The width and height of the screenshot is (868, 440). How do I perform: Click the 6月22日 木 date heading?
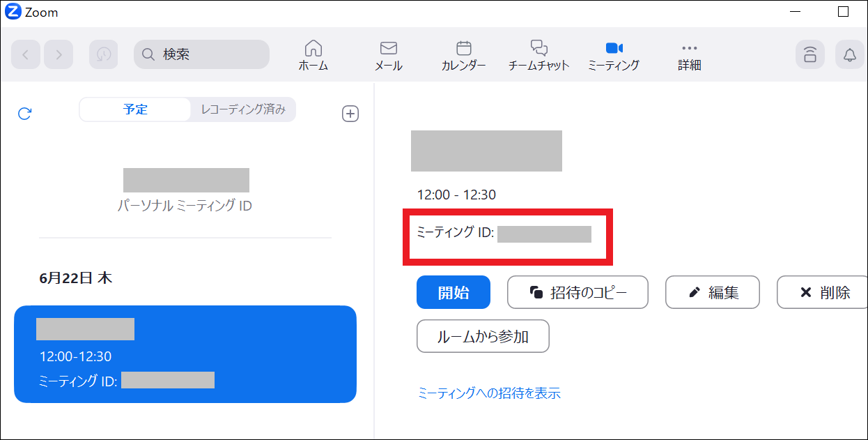click(76, 278)
